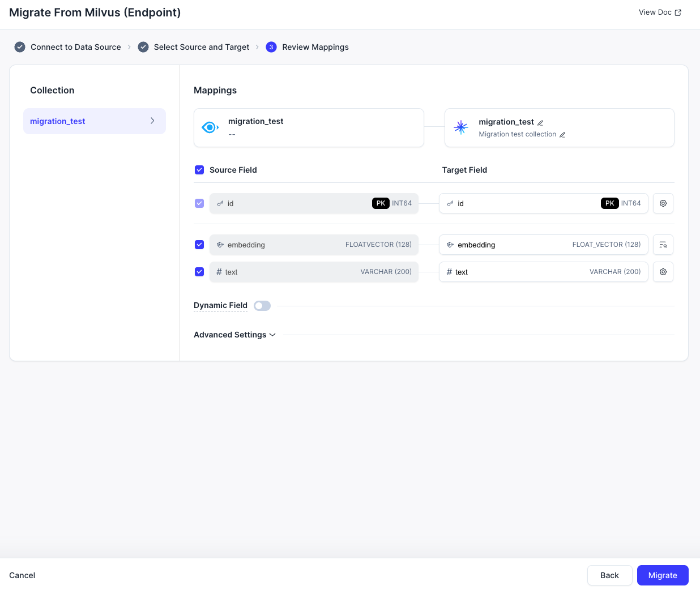Click the external link icon beside View Doc
This screenshot has height=590, width=700.
pos(678,12)
